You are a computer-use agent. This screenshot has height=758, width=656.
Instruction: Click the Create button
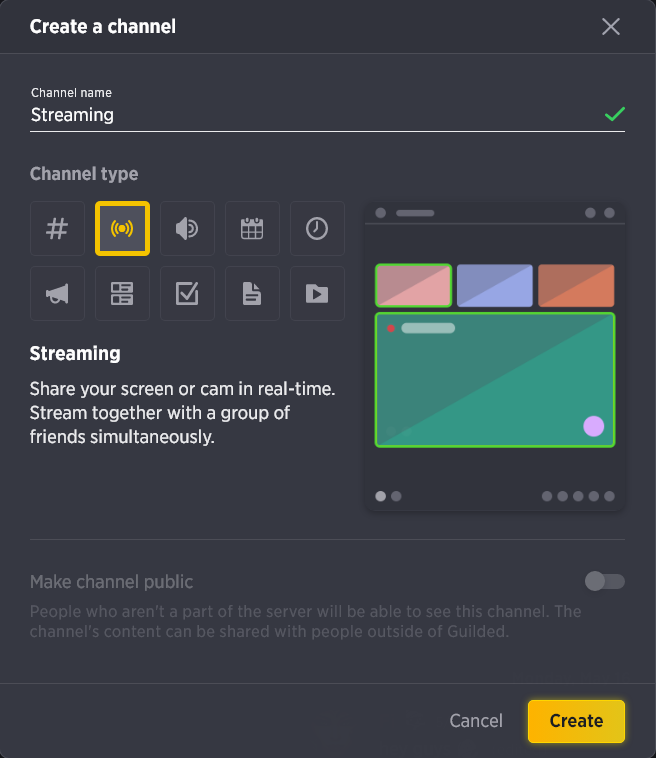coord(576,721)
